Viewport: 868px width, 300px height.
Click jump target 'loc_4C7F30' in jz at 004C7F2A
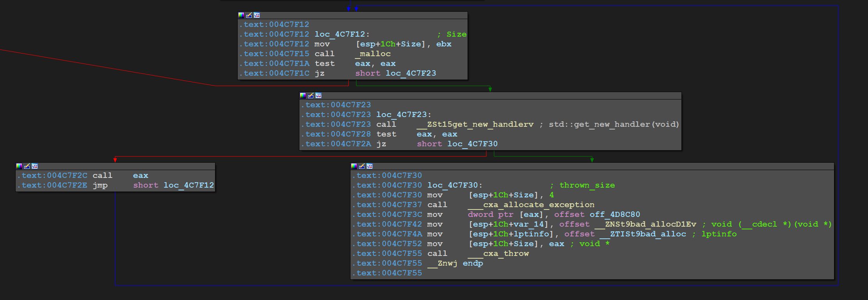pos(473,144)
